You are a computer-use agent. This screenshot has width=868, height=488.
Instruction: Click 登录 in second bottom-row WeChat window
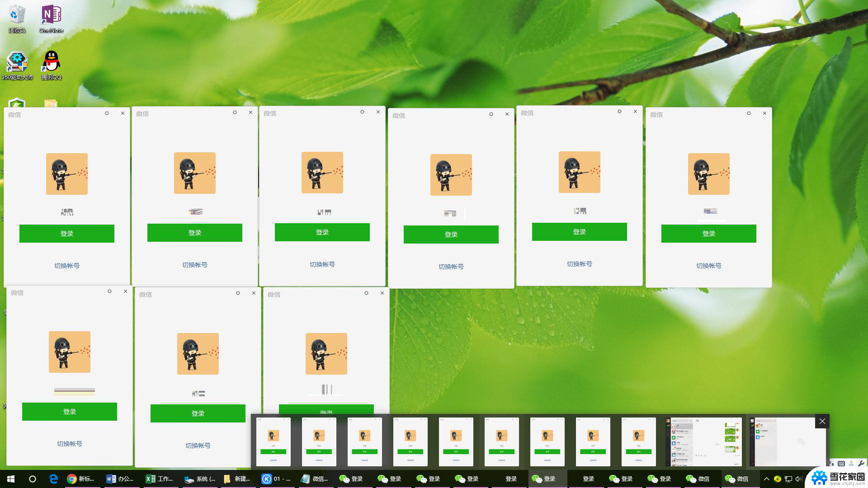(198, 413)
